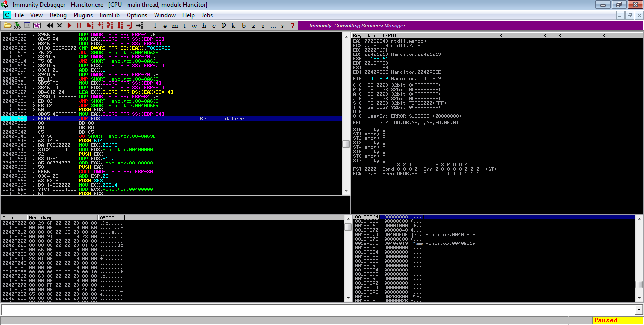Click disassembly pane scrollbar thumb
644x325 pixels.
point(346,144)
